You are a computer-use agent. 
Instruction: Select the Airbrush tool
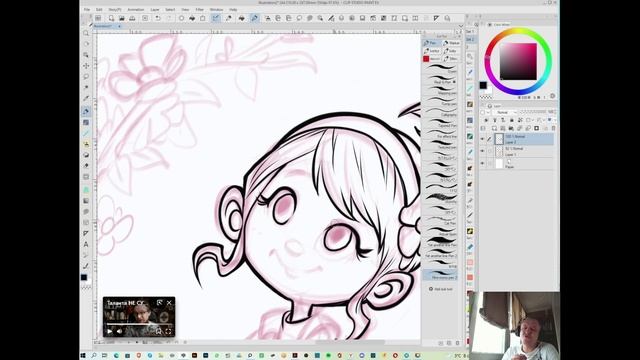tap(86, 144)
